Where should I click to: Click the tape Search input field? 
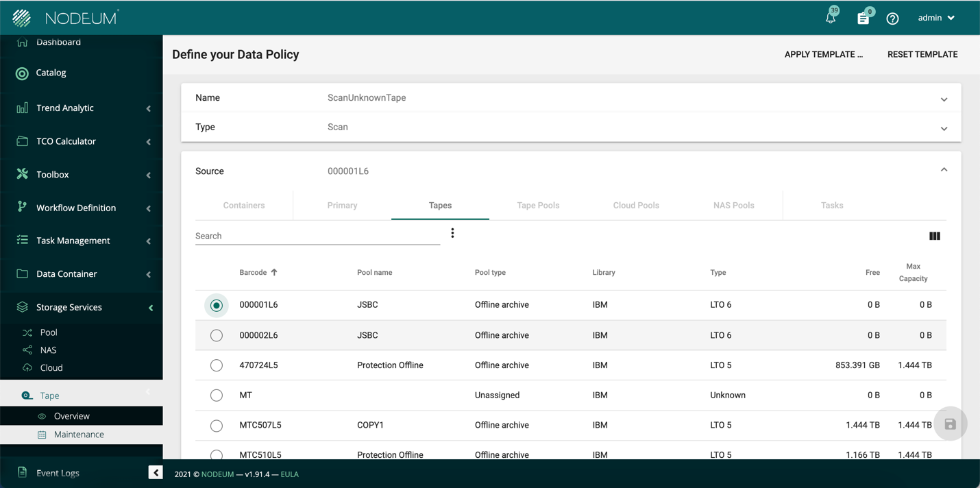click(x=317, y=236)
